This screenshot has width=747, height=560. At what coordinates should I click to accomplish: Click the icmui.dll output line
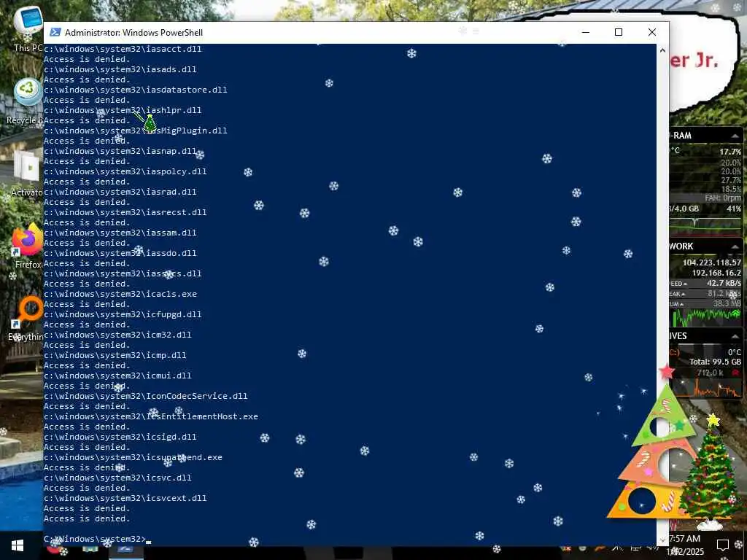pos(117,376)
